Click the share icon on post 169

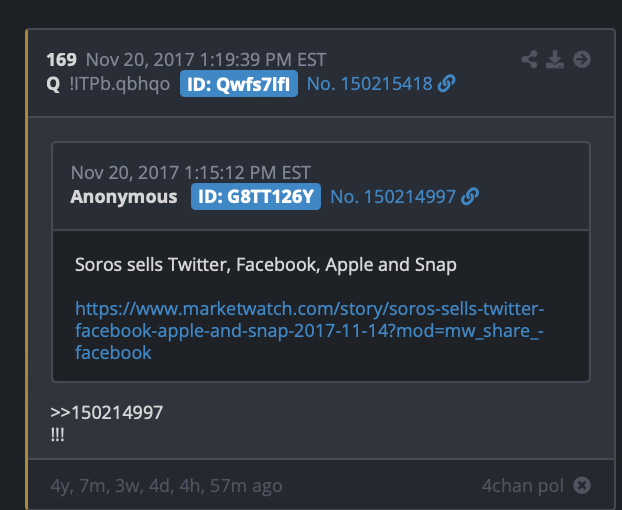pos(530,60)
